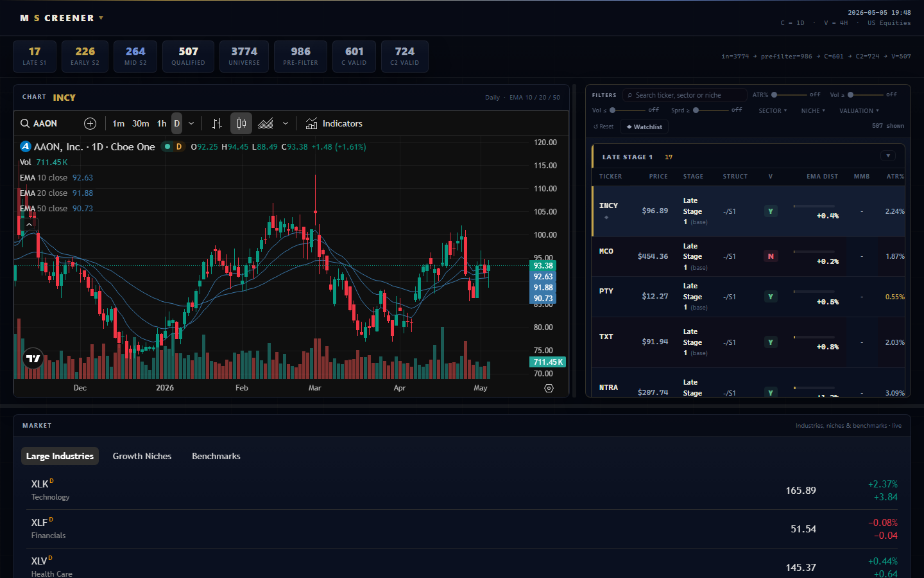Click the add/compare symbol plus icon

90,123
